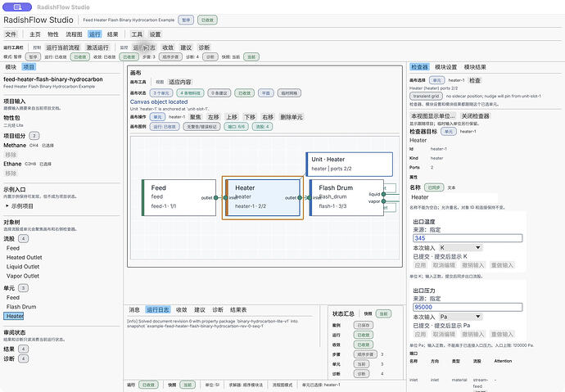Click 诊断 in the run toolbar

204,47
